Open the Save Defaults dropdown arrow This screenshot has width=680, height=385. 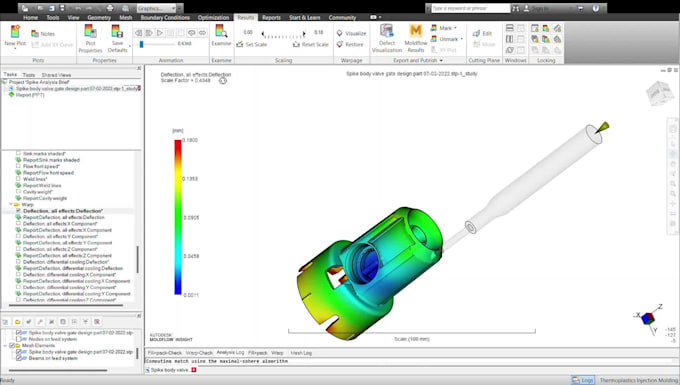[130, 47]
